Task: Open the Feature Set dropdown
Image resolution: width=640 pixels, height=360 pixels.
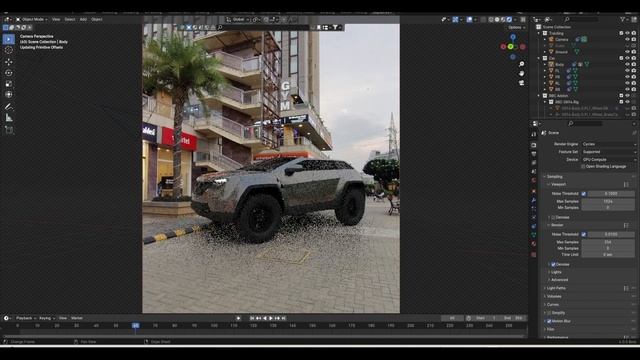Action: (x=609, y=152)
